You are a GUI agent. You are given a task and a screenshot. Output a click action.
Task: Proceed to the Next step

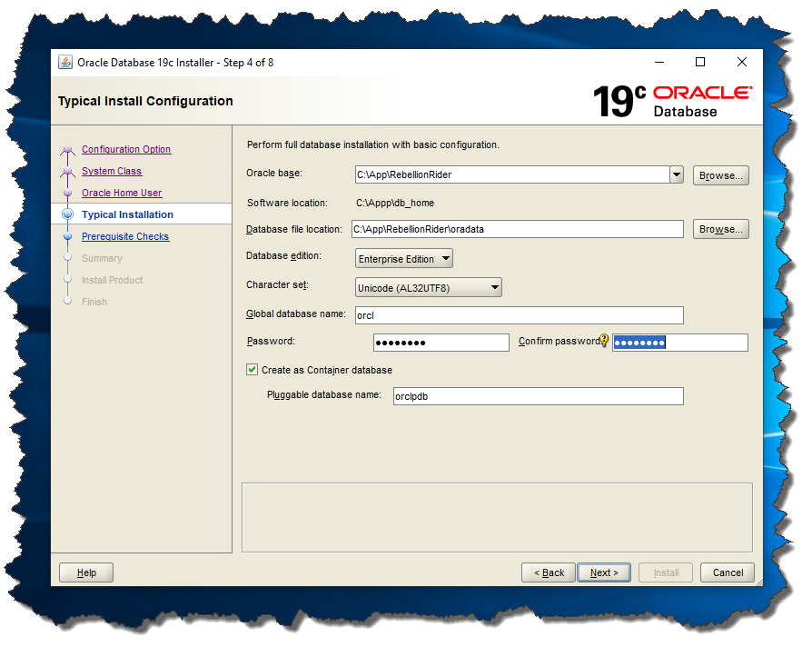tap(604, 572)
